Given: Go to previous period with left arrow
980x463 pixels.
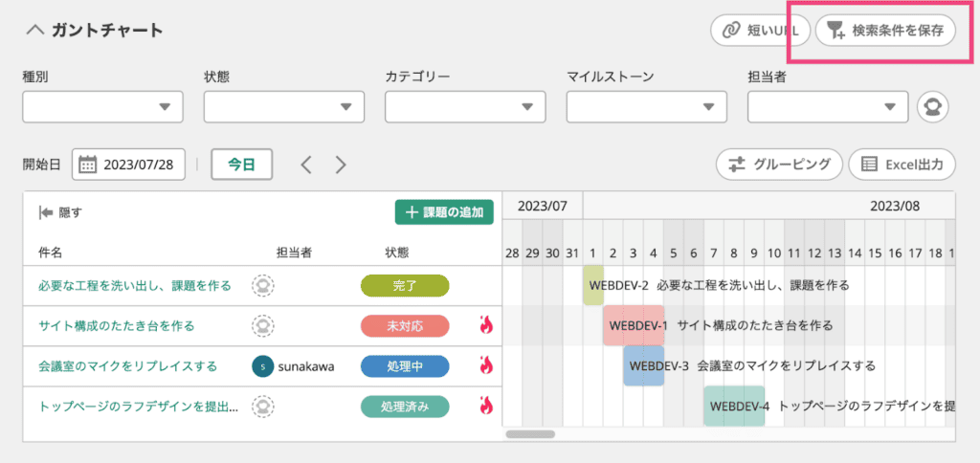Looking at the screenshot, I should pyautogui.click(x=306, y=165).
